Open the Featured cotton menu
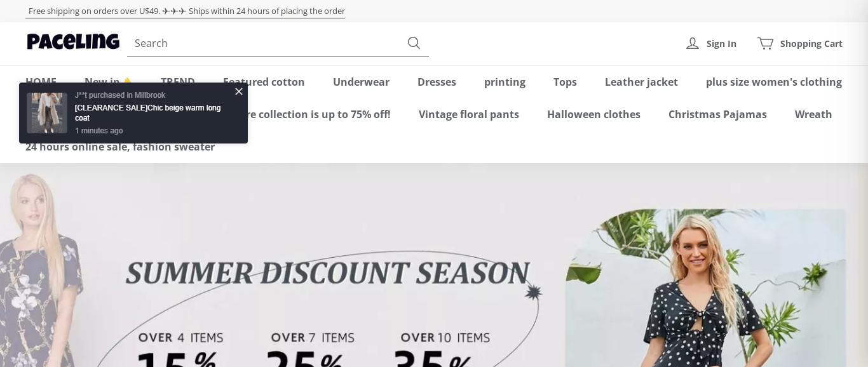Screen dimensions: 868x367 pos(264,82)
